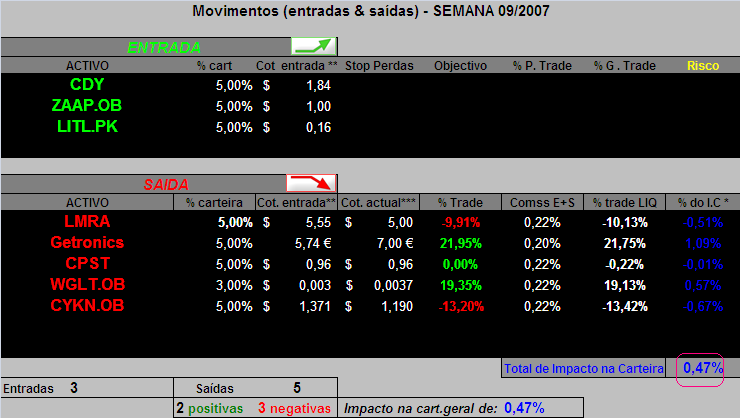Click the LMRA asset in the Saida table
Screen dimensions: 740x418
coord(87,221)
